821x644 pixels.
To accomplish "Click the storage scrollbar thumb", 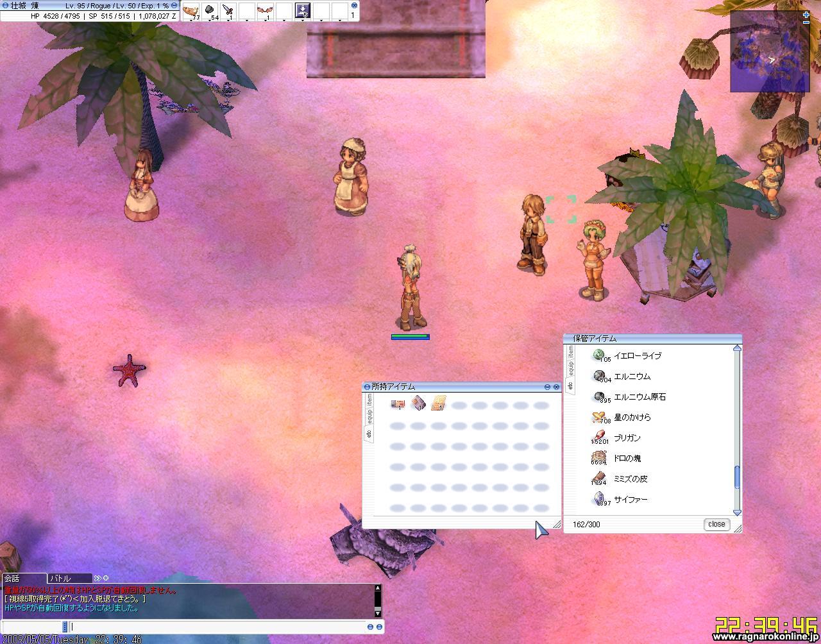I will click(737, 477).
